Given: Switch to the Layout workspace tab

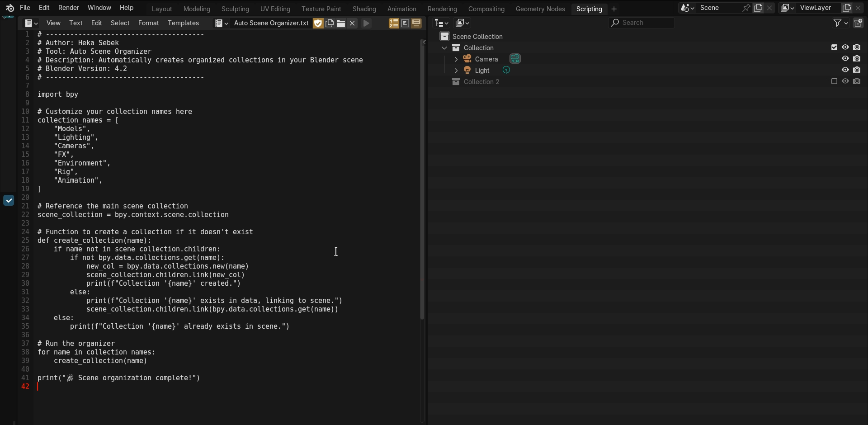Looking at the screenshot, I should tap(162, 9).
